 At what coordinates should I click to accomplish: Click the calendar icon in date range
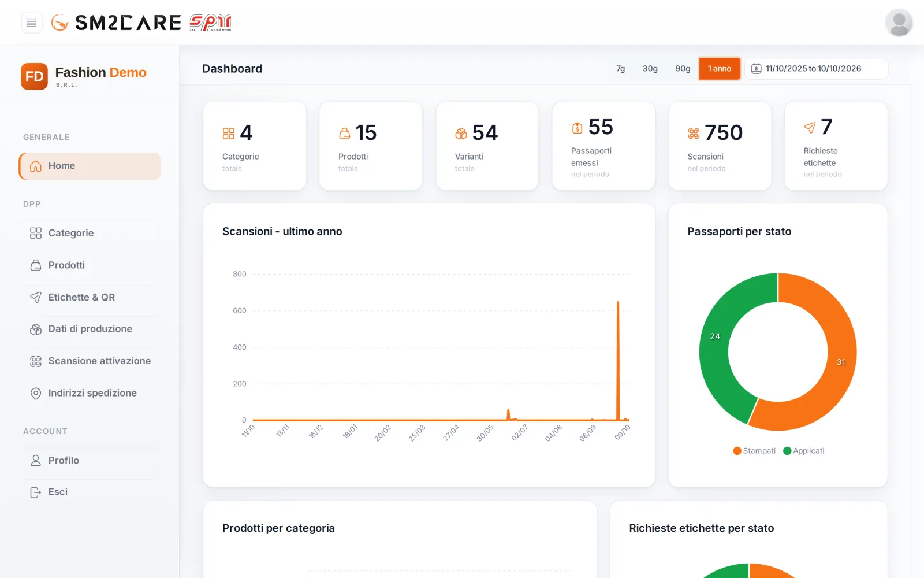(x=756, y=69)
